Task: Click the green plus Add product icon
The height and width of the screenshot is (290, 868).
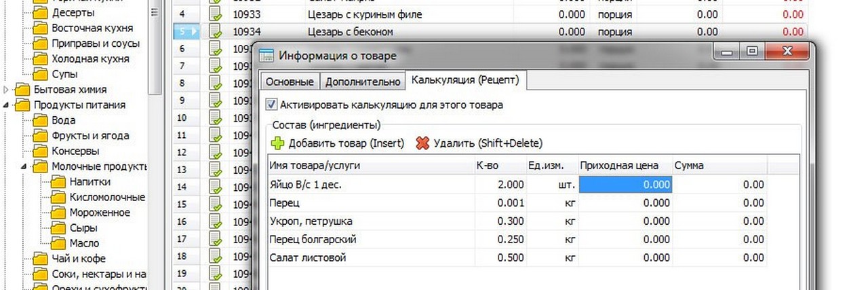Action: [x=277, y=143]
